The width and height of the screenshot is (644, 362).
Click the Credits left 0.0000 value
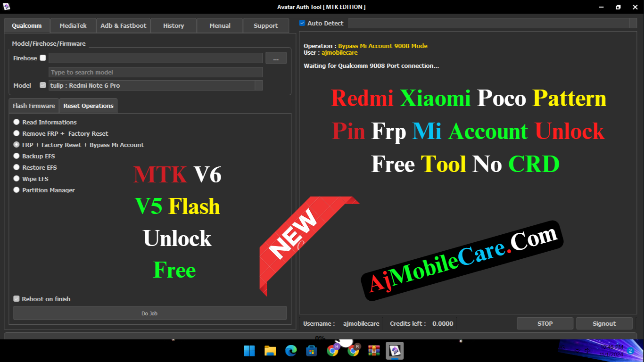[443, 323]
